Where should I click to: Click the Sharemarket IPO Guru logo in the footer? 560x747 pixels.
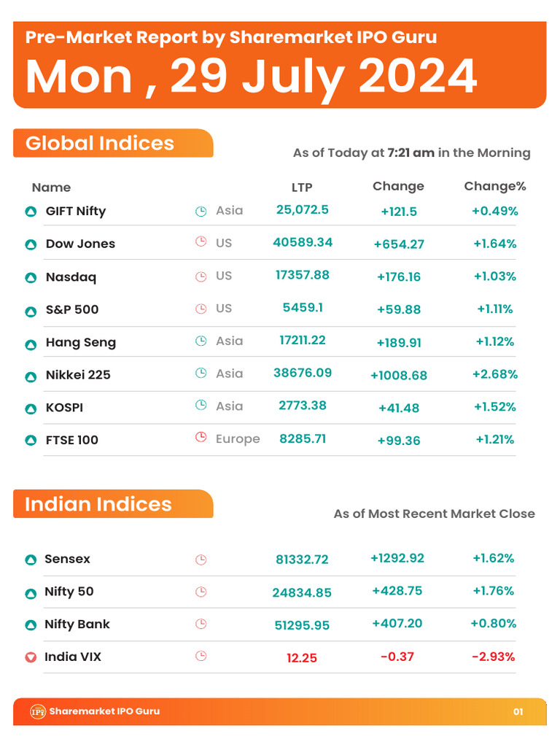point(38,711)
